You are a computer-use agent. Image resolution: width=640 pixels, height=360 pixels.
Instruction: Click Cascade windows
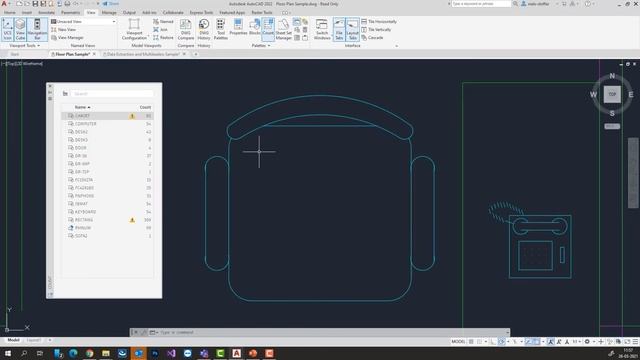click(x=372, y=38)
